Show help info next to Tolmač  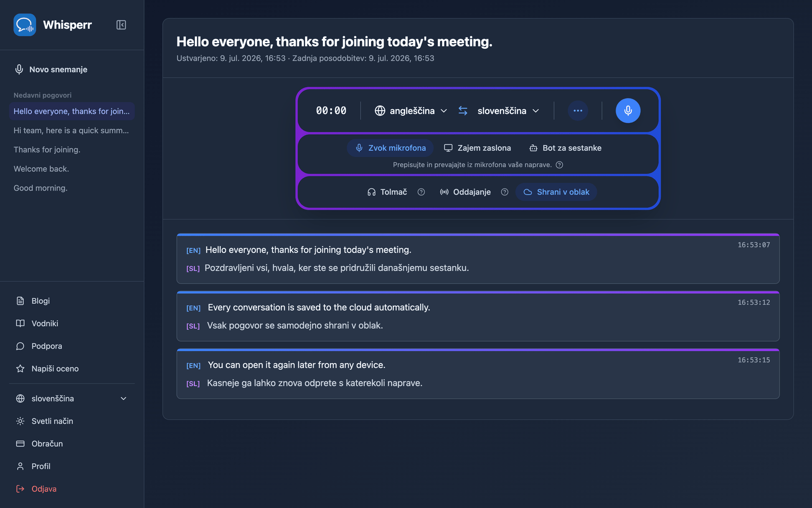coord(421,192)
